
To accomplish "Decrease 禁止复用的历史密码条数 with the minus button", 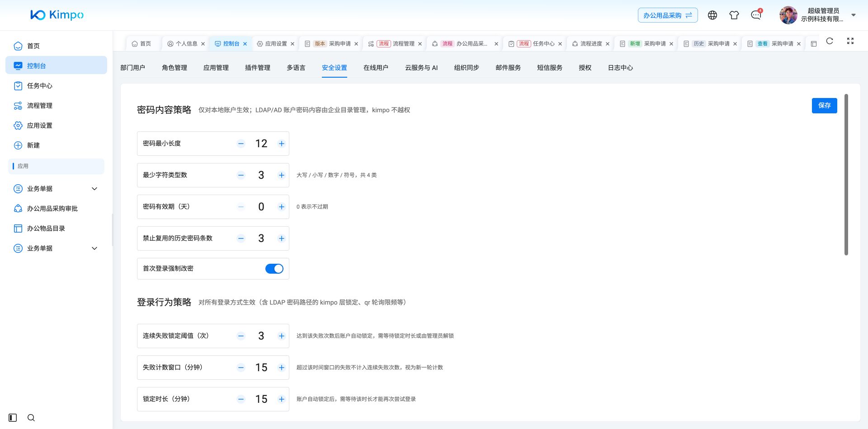I will tap(241, 238).
